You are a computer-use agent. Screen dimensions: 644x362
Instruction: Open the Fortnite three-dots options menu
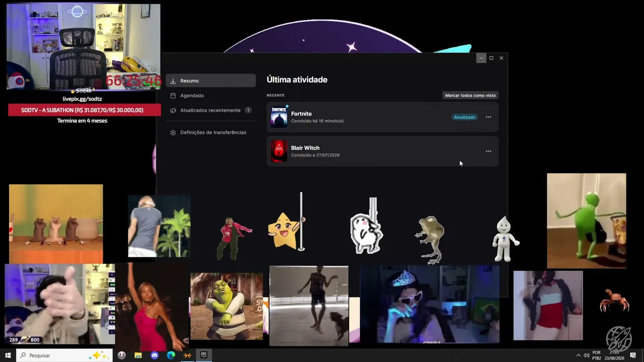tap(489, 117)
